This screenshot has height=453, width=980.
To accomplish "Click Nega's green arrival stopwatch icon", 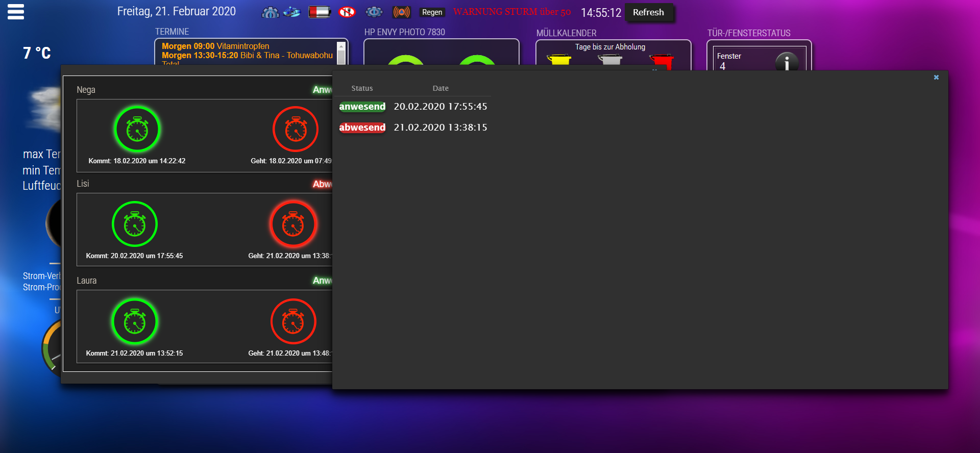I will [137, 130].
